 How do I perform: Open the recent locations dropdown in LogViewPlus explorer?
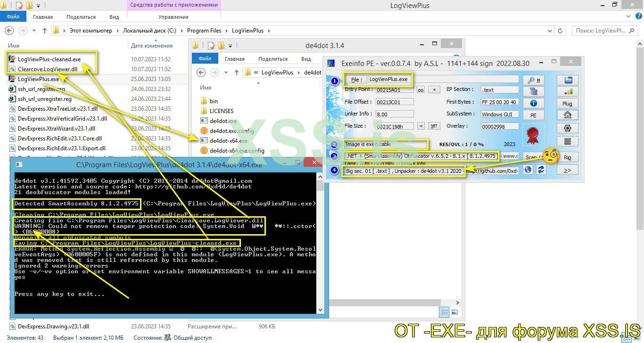(34, 31)
